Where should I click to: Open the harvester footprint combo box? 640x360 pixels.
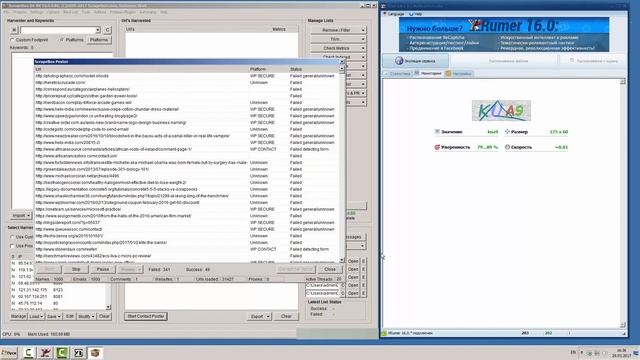click(x=60, y=30)
